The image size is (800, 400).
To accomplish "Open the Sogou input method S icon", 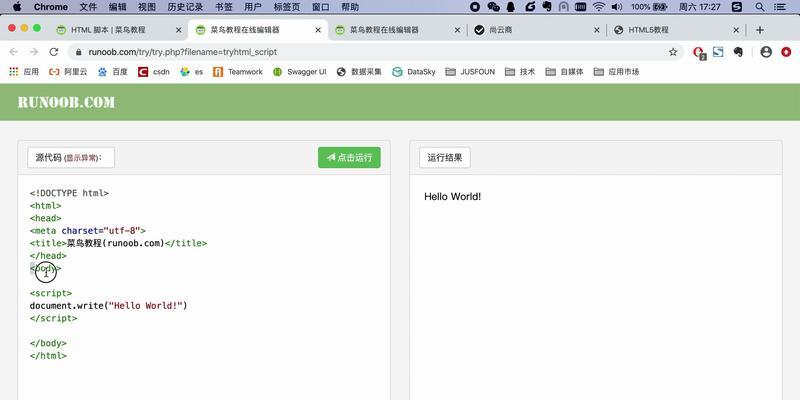I will coord(737,7).
